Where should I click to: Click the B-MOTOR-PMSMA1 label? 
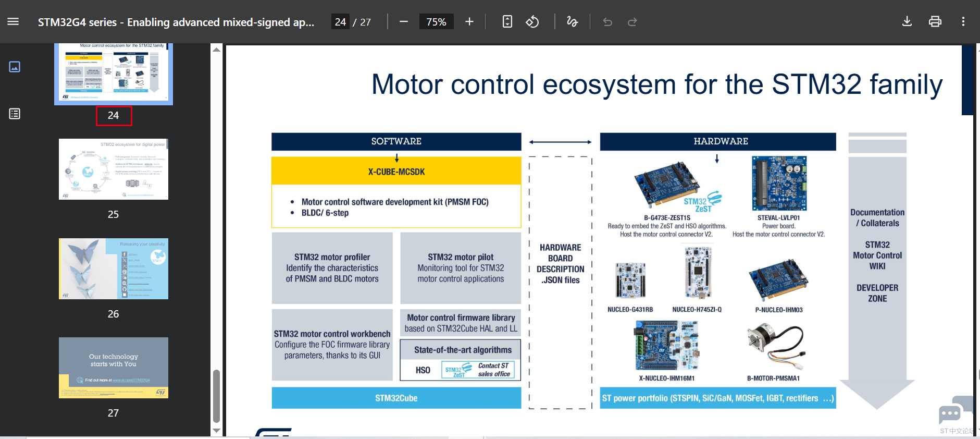tap(774, 379)
